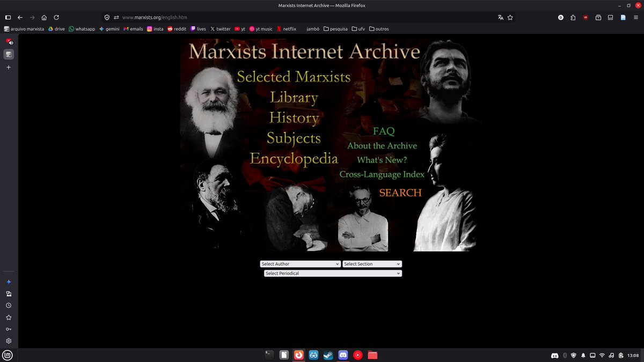The image size is (644, 362).
Task: Open the network Wi-Fi tray icon
Action: 602,355
